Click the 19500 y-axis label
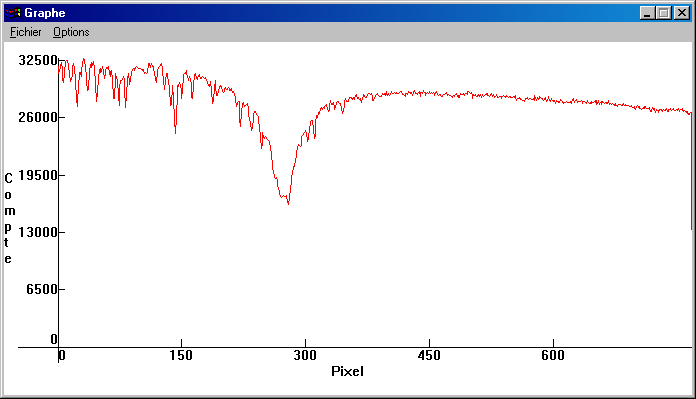Viewport: 696px width, 399px height. 38,175
